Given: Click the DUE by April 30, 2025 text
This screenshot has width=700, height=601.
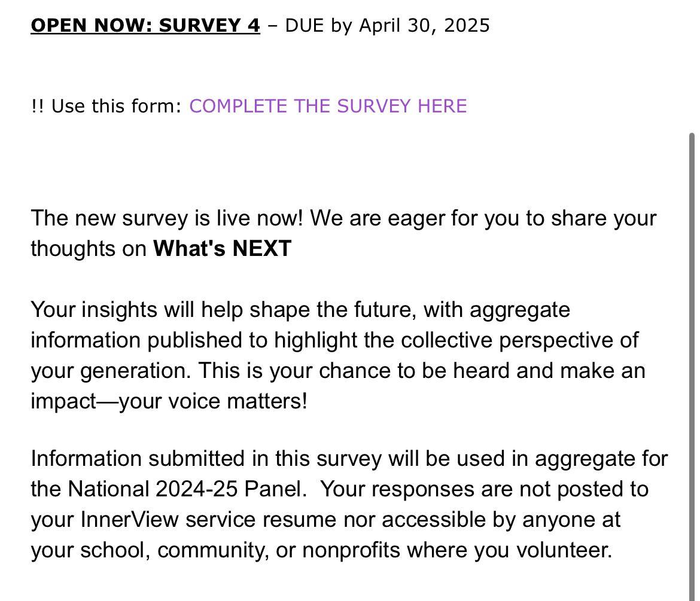Looking at the screenshot, I should click(387, 25).
